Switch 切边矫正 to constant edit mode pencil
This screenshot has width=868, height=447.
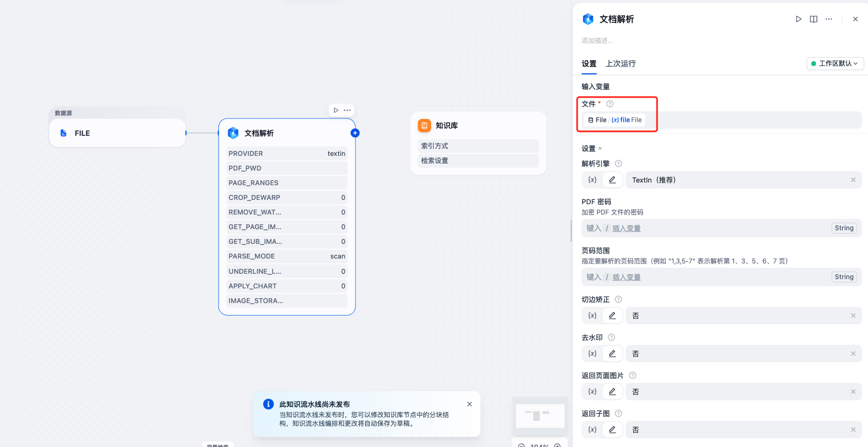click(612, 316)
